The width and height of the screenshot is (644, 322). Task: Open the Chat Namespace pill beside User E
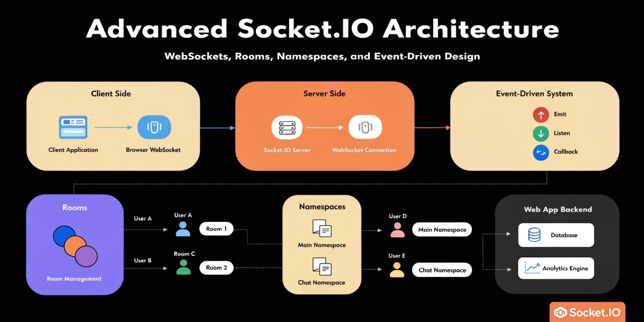click(442, 270)
